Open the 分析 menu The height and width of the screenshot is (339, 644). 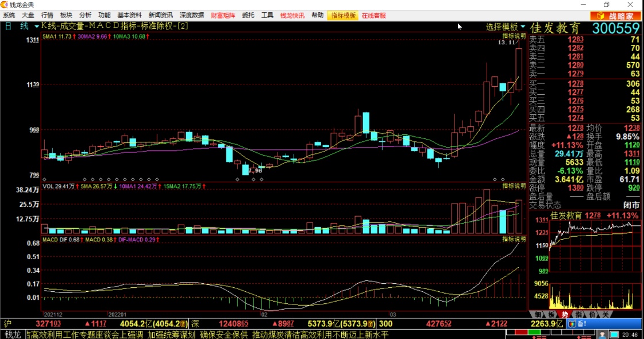click(85, 15)
